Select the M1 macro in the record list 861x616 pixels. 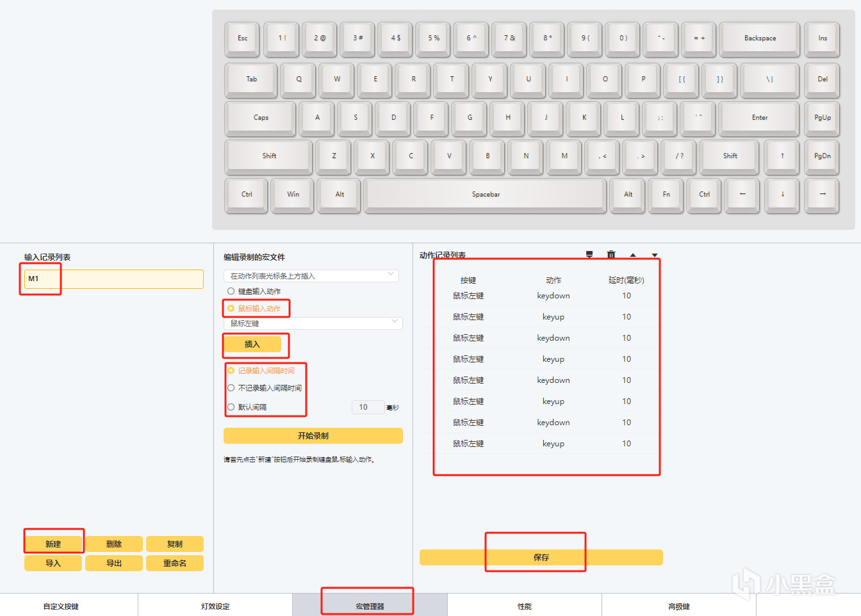(114, 279)
